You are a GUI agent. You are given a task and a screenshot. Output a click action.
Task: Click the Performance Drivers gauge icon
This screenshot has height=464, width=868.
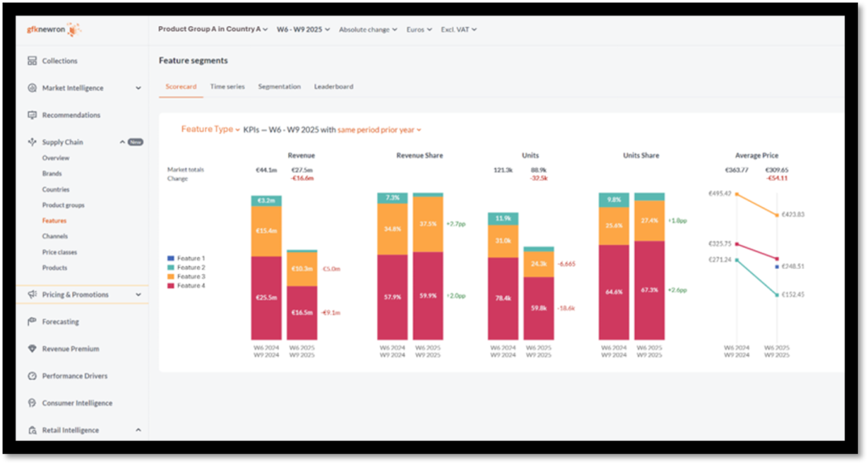pos(32,376)
